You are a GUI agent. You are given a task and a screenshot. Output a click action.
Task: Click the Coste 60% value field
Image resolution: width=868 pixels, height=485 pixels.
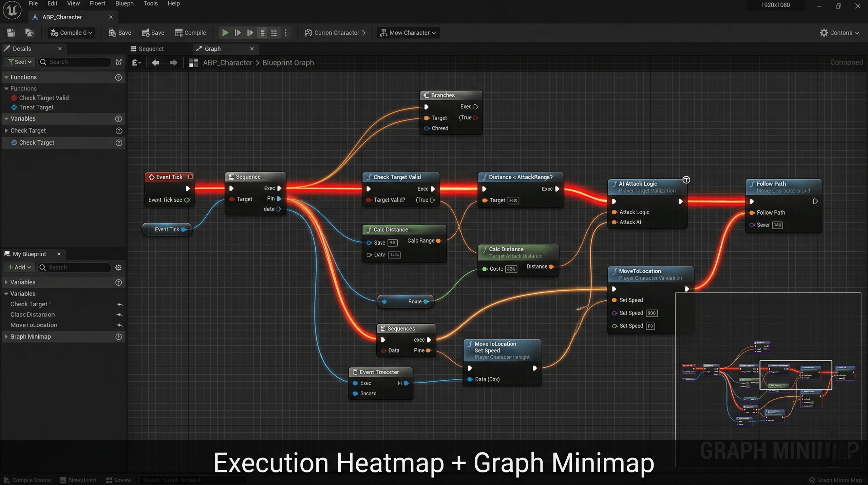tap(511, 269)
